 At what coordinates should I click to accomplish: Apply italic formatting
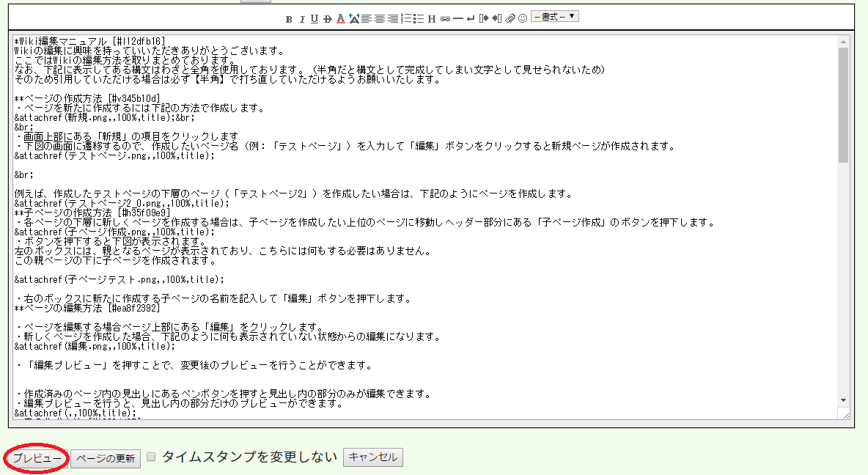301,18
